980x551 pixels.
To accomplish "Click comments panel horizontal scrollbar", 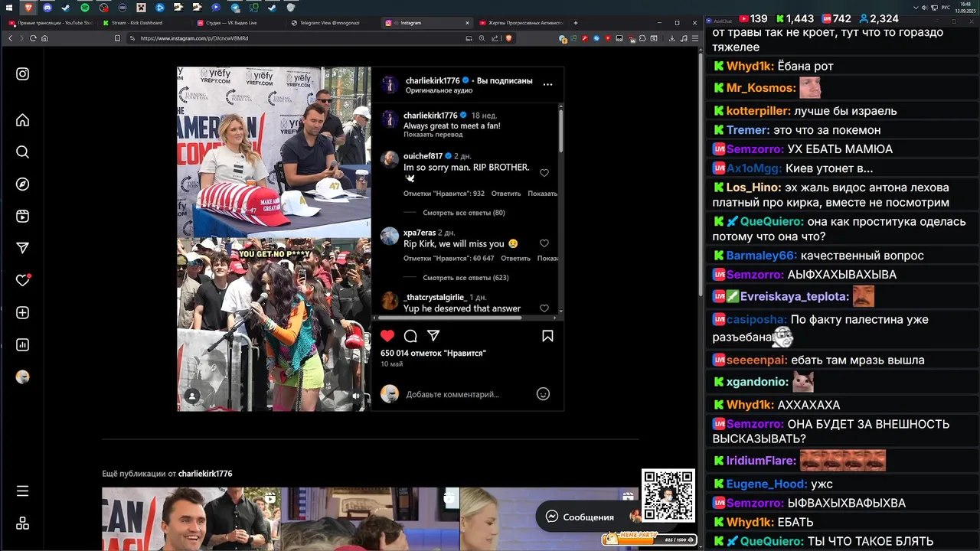I will click(452, 317).
